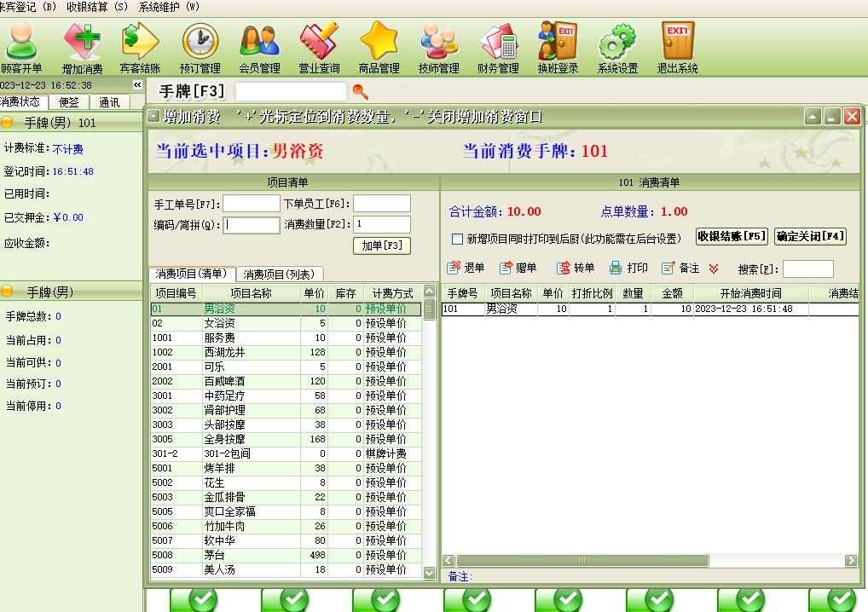Click the 系统设置 gear icon

pyautogui.click(x=617, y=41)
